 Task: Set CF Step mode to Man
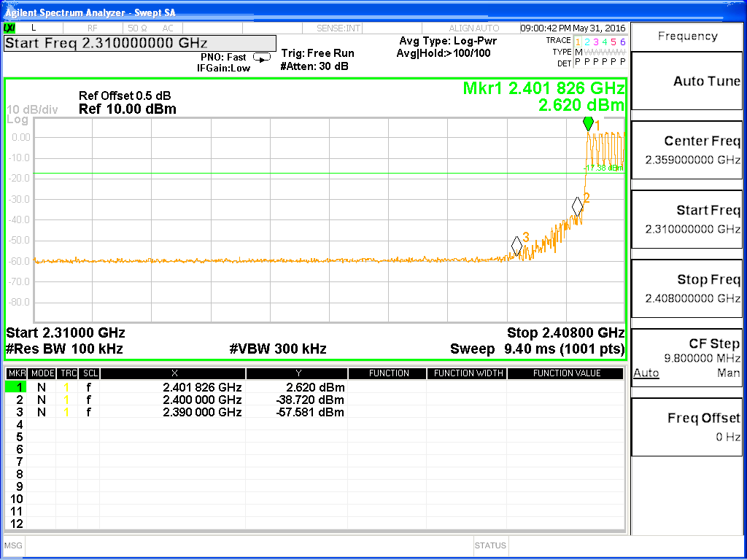coord(729,373)
